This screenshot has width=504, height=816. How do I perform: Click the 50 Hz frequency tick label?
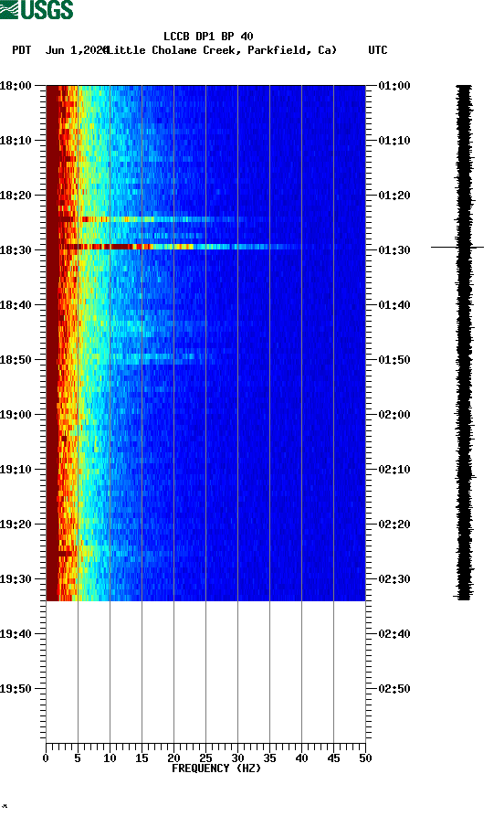pyautogui.click(x=365, y=758)
